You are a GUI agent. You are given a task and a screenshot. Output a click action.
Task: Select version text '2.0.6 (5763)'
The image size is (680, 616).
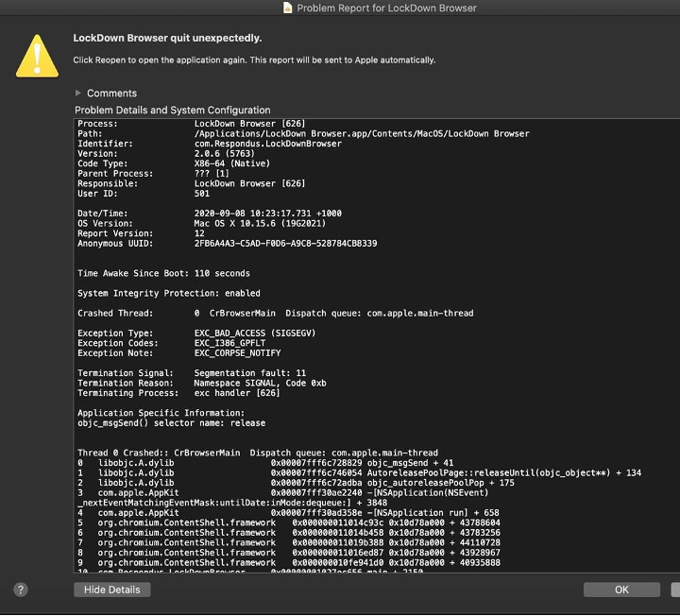click(x=224, y=154)
